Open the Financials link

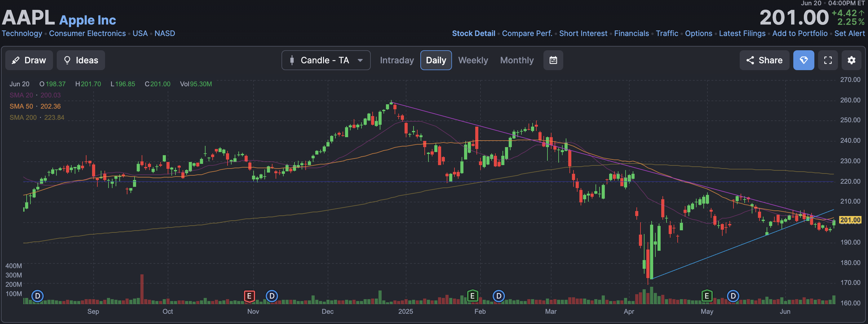click(631, 34)
